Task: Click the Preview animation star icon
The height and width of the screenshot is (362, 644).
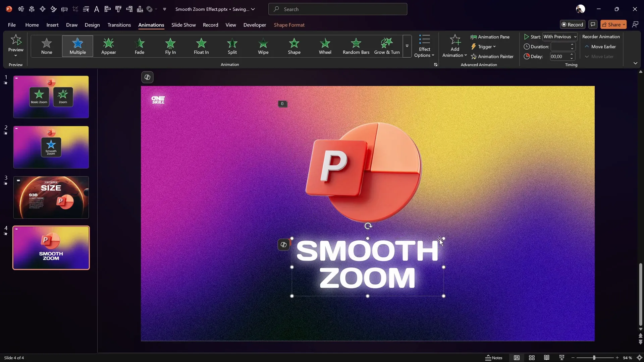Action: (x=16, y=40)
